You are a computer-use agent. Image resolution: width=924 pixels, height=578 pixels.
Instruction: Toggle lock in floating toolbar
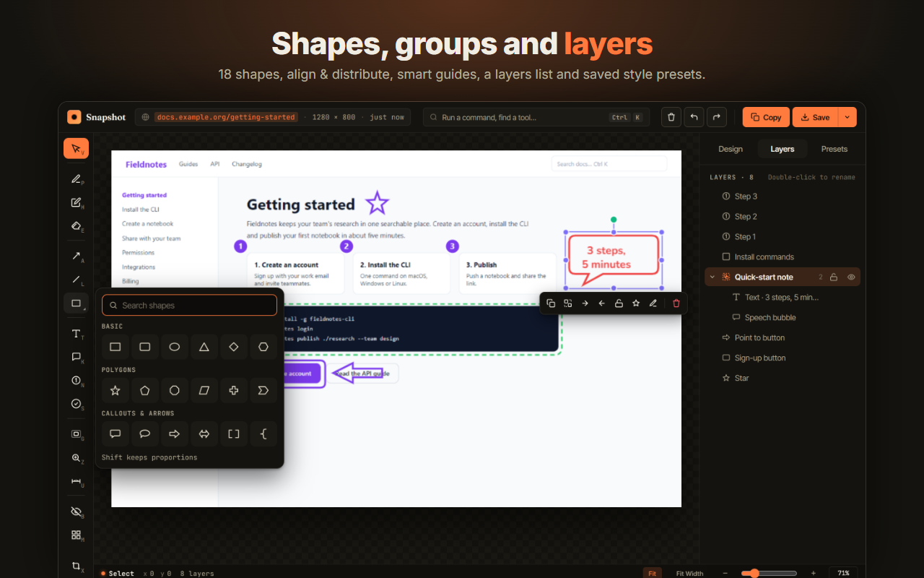pyautogui.click(x=619, y=303)
